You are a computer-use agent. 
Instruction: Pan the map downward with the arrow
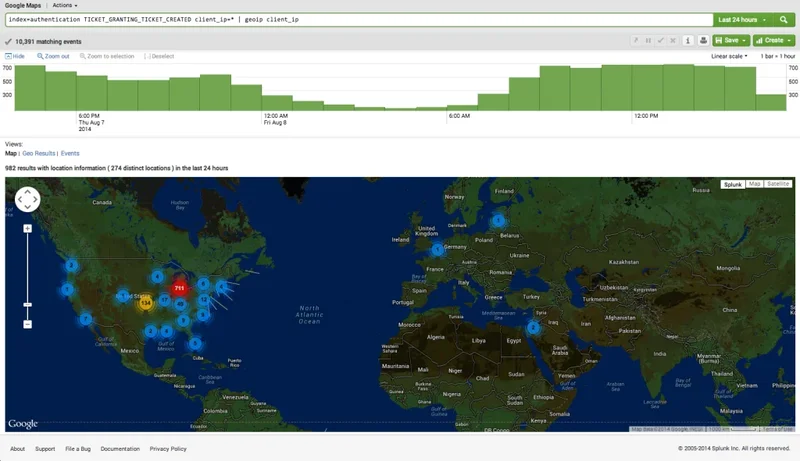[28, 207]
